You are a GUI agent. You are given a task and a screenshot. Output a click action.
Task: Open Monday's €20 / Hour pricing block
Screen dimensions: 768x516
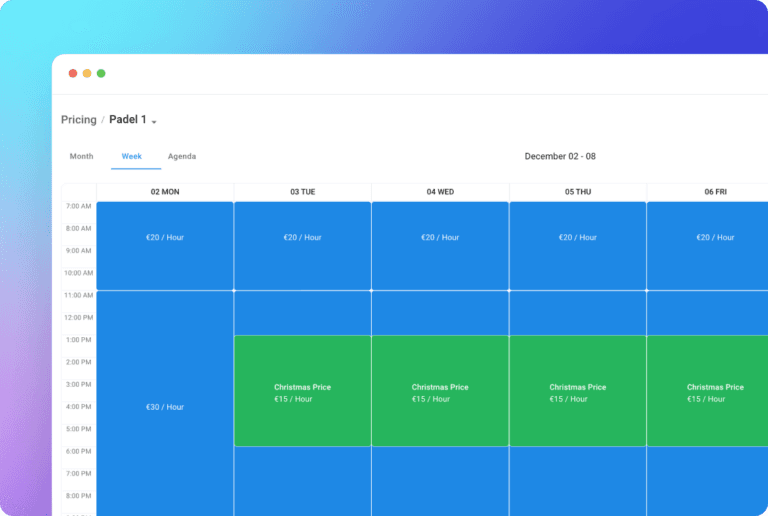click(165, 246)
